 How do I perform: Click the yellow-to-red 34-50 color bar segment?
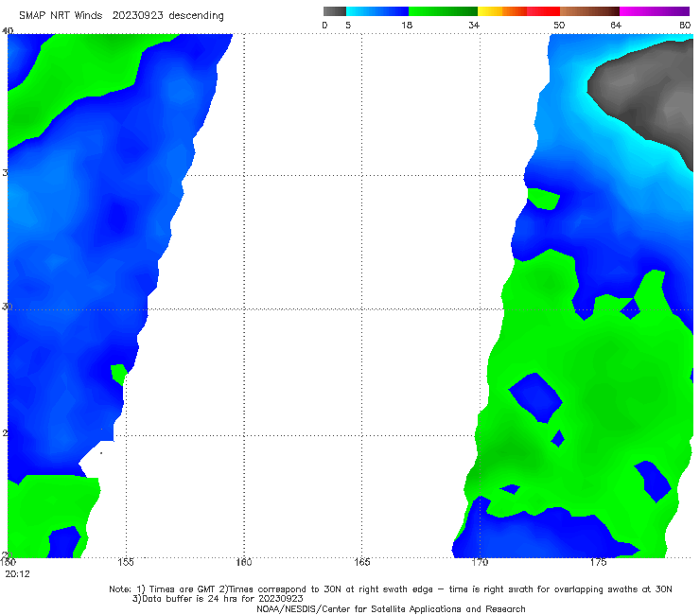pos(518,11)
